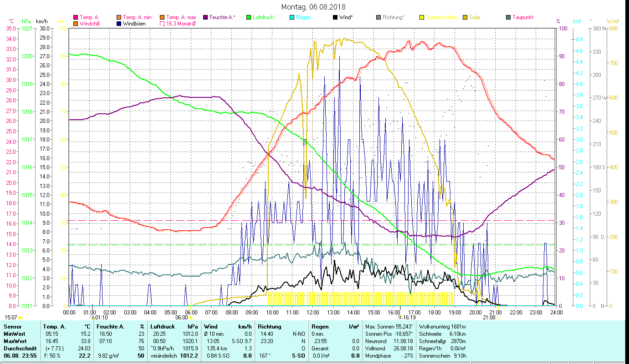Click the purple Feuchte A. legend square

(205, 18)
